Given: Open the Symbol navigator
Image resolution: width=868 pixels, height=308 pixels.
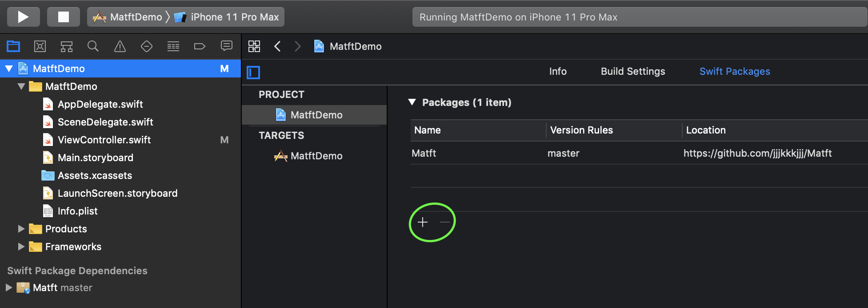Looking at the screenshot, I should click(x=67, y=46).
